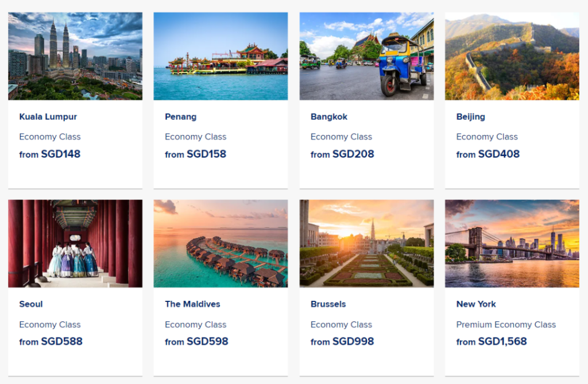Click the Seoul destination heading
The image size is (588, 384).
pyautogui.click(x=31, y=304)
